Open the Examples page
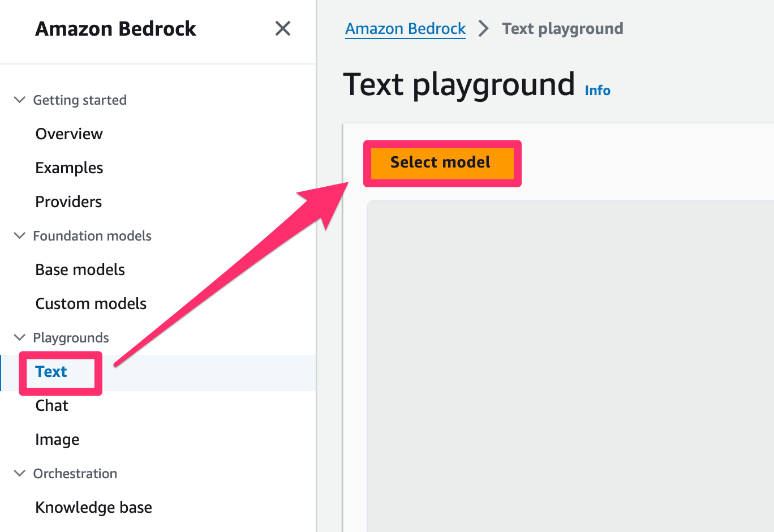This screenshot has height=532, width=774. coord(69,168)
